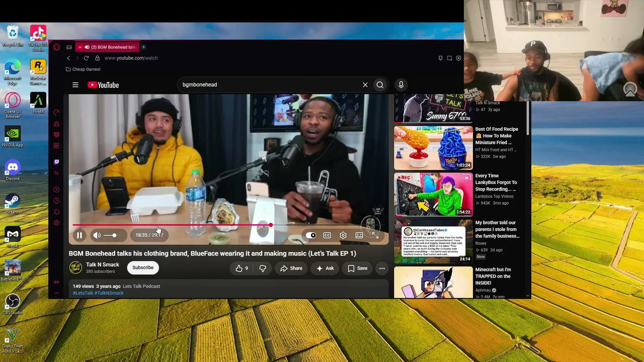Reload the current YouTube page

[x=86, y=58]
